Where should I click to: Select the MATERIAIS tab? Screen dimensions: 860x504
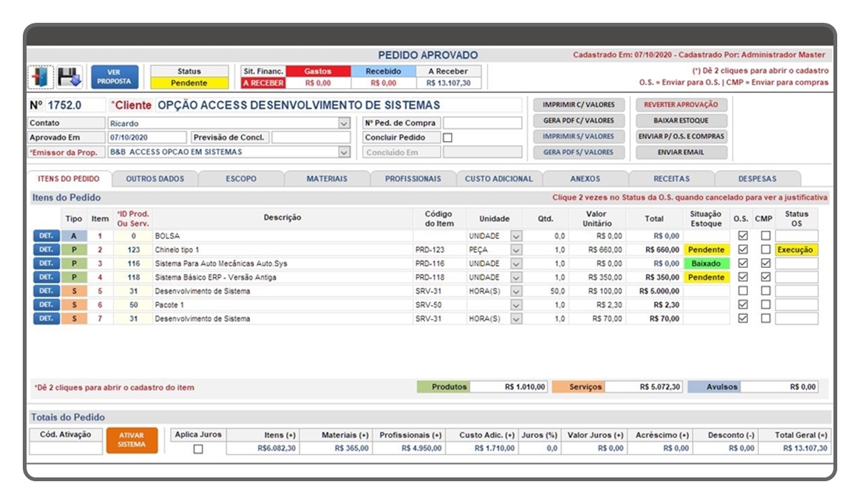tap(327, 179)
